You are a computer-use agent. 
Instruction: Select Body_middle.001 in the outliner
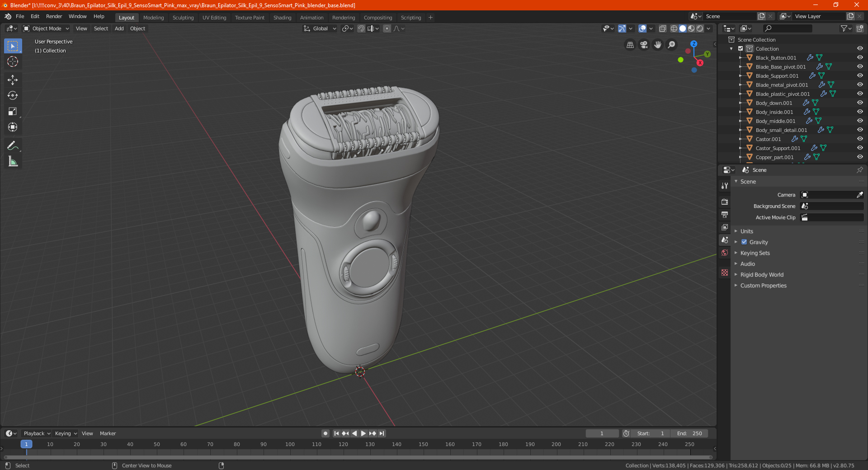click(775, 121)
